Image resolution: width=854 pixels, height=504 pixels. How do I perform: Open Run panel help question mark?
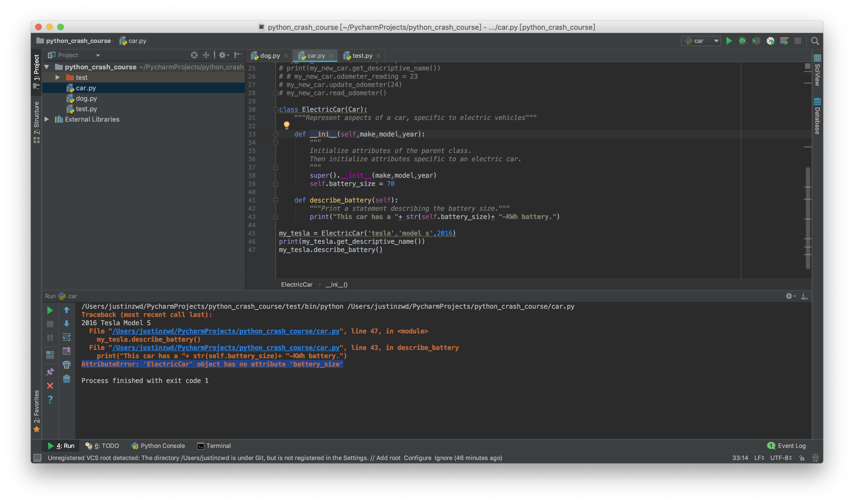[x=50, y=399]
